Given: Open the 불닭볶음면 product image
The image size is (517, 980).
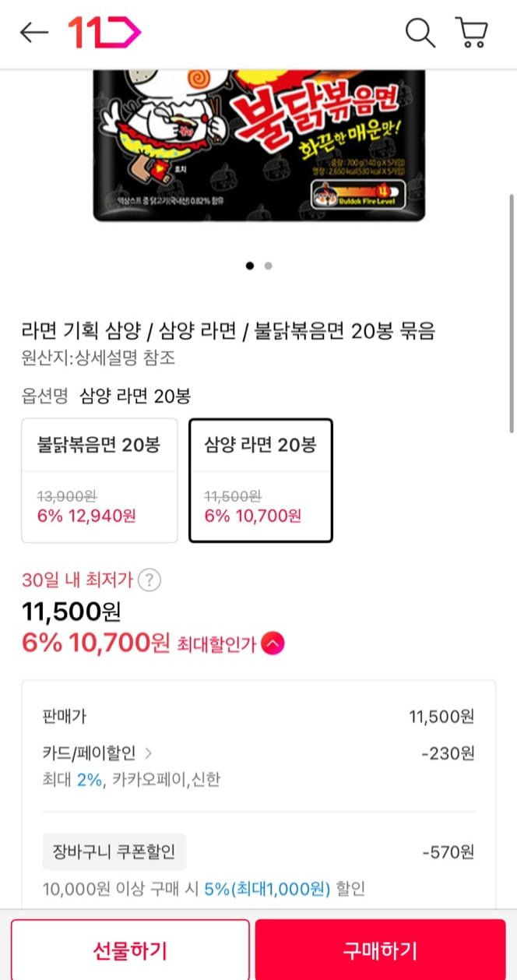Looking at the screenshot, I should pyautogui.click(x=260, y=144).
